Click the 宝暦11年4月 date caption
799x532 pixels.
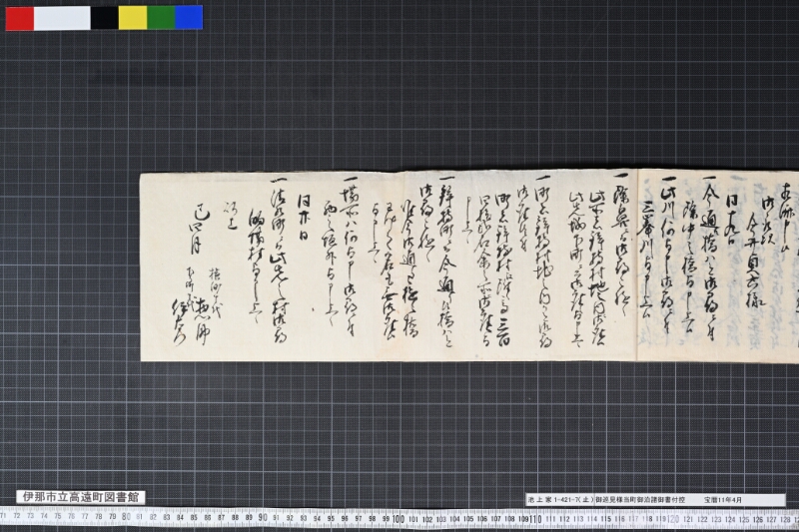pos(723,500)
